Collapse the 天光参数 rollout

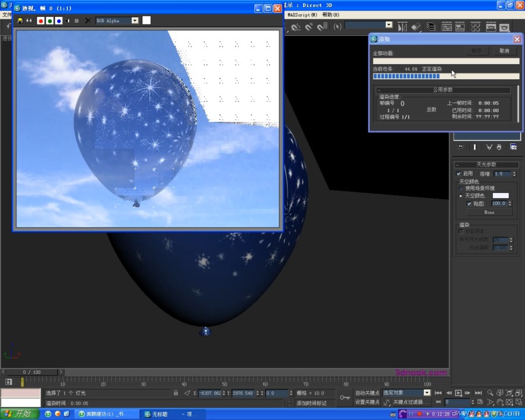(x=486, y=164)
